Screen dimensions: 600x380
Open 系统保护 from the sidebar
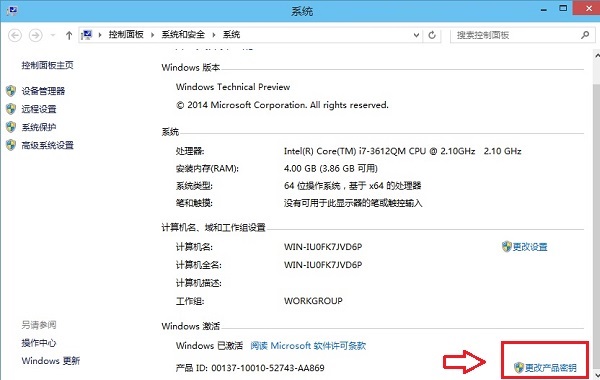[x=39, y=127]
